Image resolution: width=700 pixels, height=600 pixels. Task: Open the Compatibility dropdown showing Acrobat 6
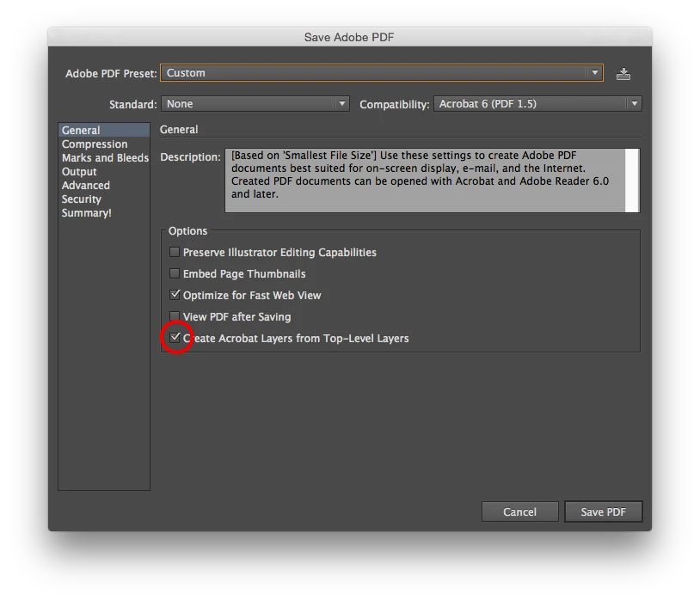pyautogui.click(x=537, y=104)
